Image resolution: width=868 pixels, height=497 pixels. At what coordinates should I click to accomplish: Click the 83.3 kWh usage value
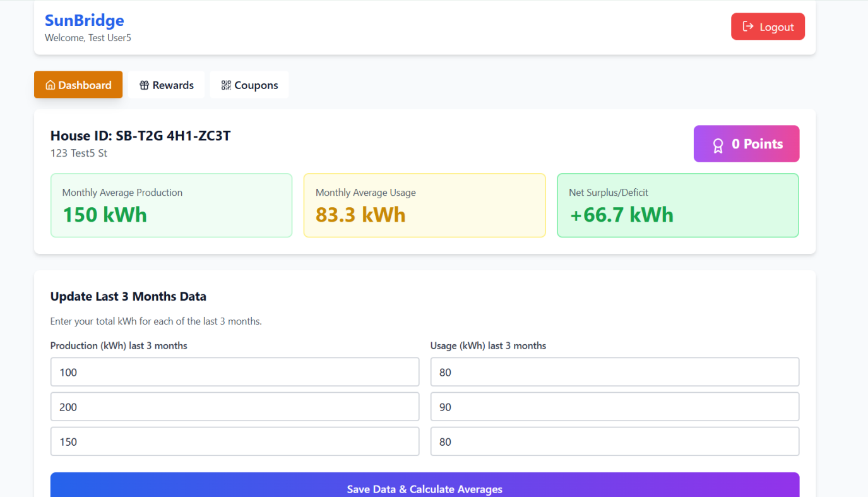coord(360,215)
